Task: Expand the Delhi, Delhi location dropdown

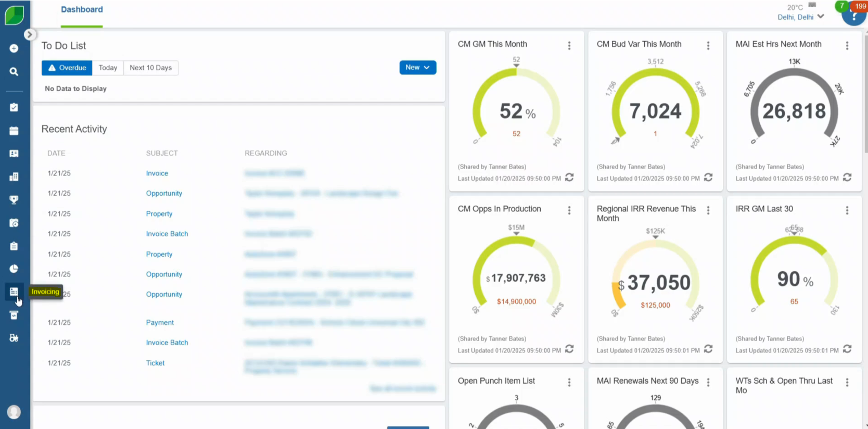Action: point(801,17)
